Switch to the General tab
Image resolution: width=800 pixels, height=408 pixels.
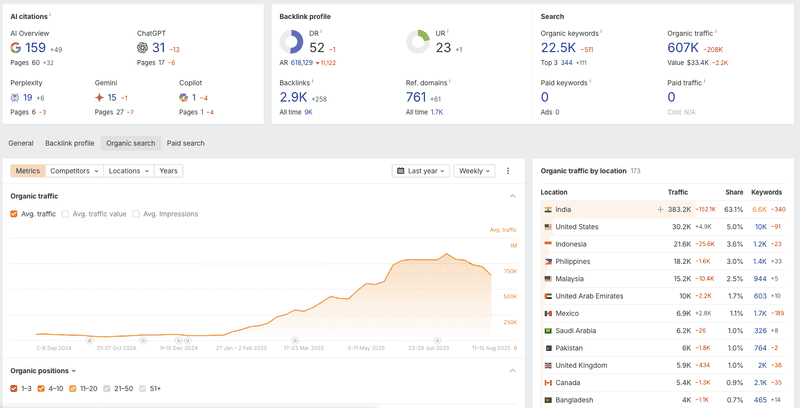tap(21, 143)
